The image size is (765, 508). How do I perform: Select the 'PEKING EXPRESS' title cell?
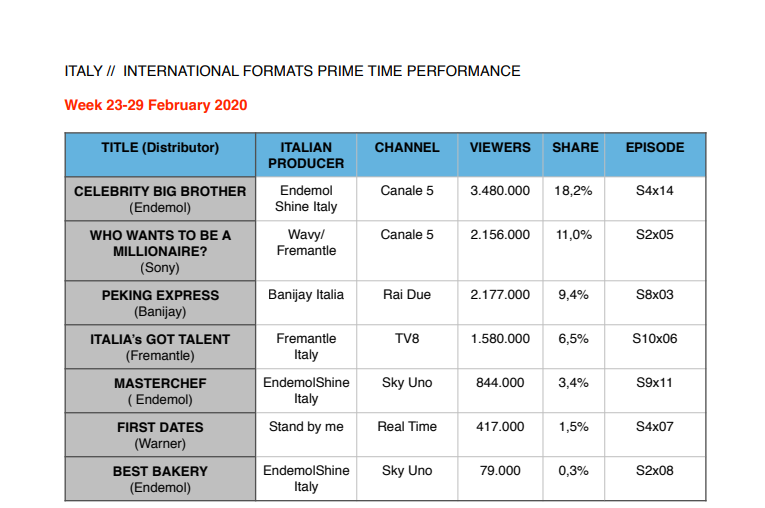coord(160,303)
